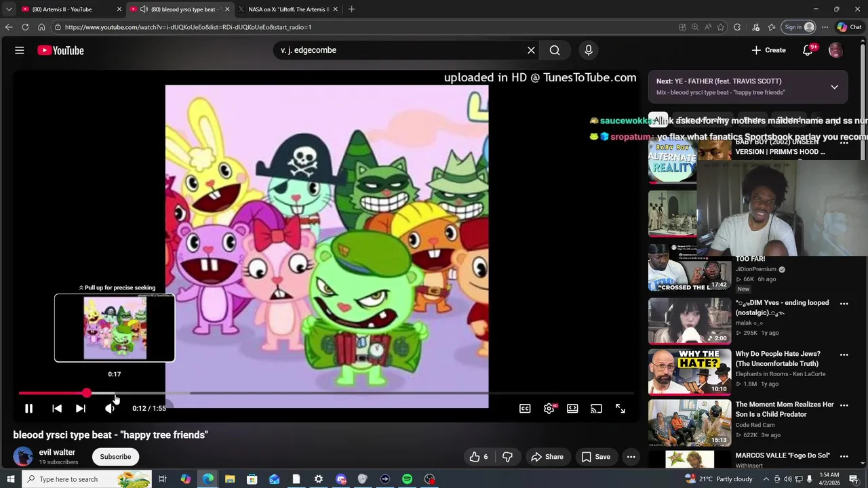This screenshot has height=488, width=868.
Task: Start voice search with the microphone
Action: [589, 50]
